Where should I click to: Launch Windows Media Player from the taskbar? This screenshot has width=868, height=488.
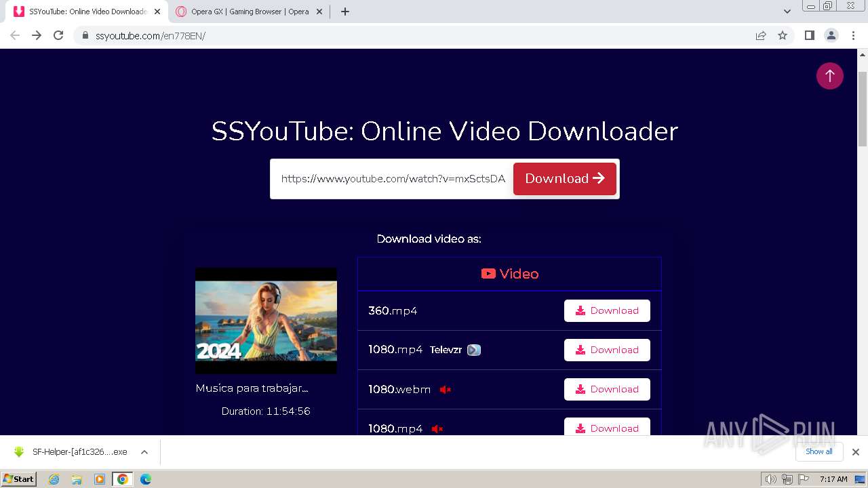pos(100,479)
